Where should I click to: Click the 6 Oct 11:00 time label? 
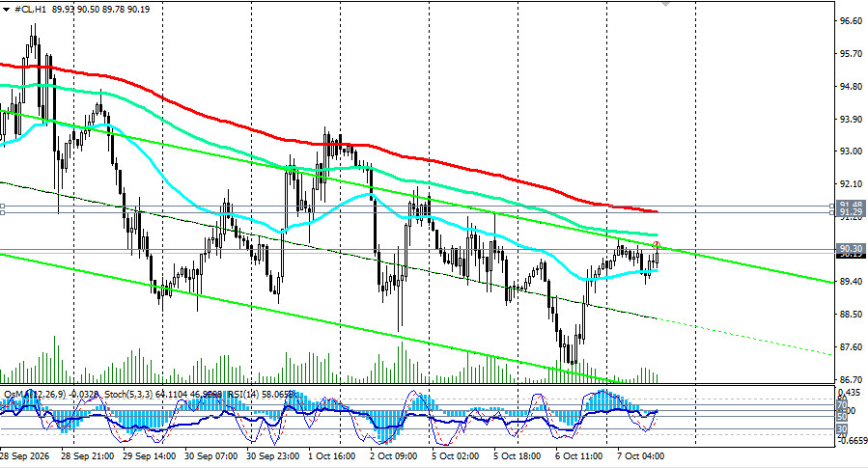click(x=579, y=456)
